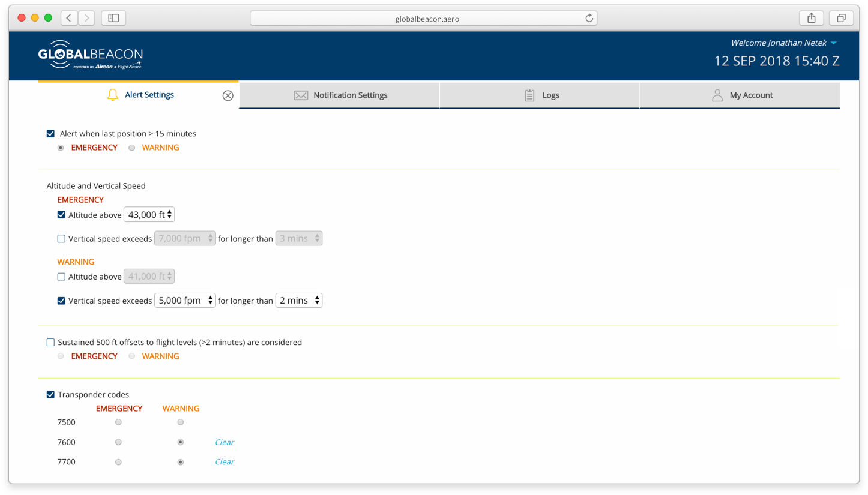
Task: Switch to the Notification Settings tab
Action: pyautogui.click(x=340, y=95)
